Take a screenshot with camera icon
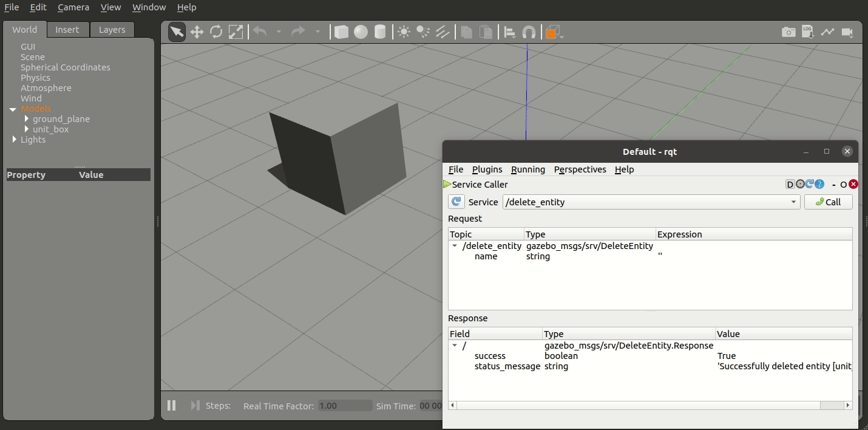The width and height of the screenshot is (868, 430). click(x=788, y=32)
